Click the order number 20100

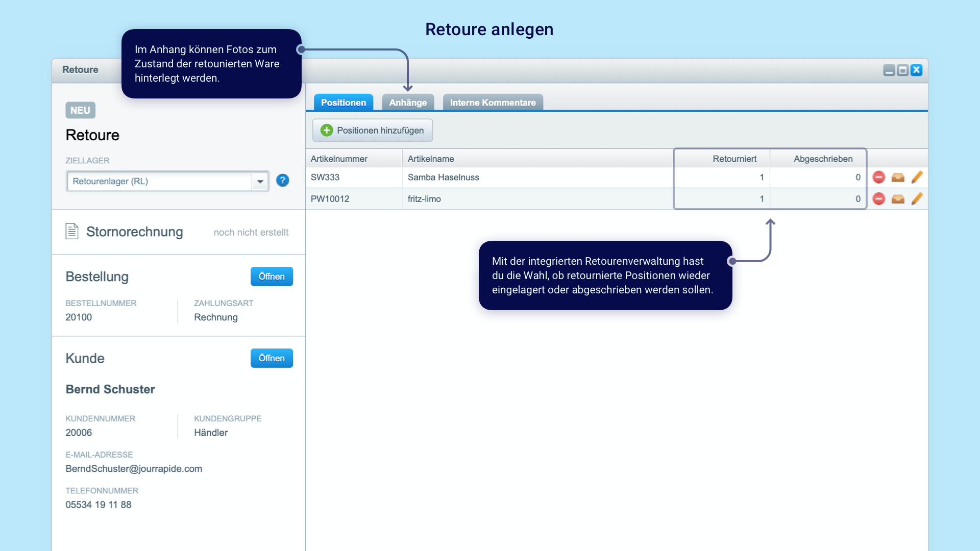pyautogui.click(x=79, y=317)
